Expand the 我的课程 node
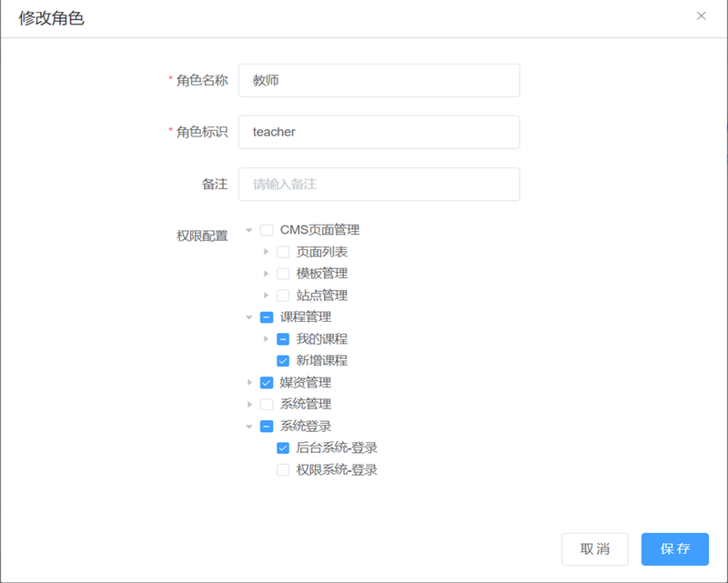 point(266,339)
